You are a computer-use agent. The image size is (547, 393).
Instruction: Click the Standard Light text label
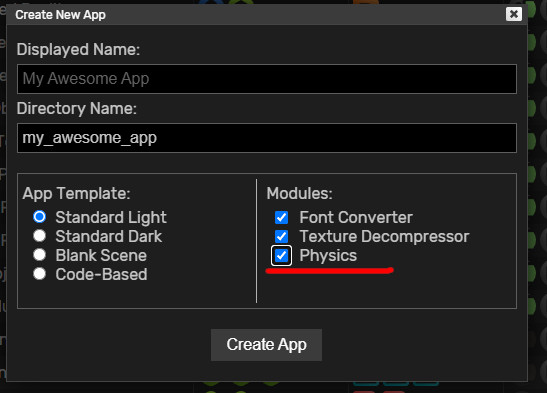click(x=111, y=217)
